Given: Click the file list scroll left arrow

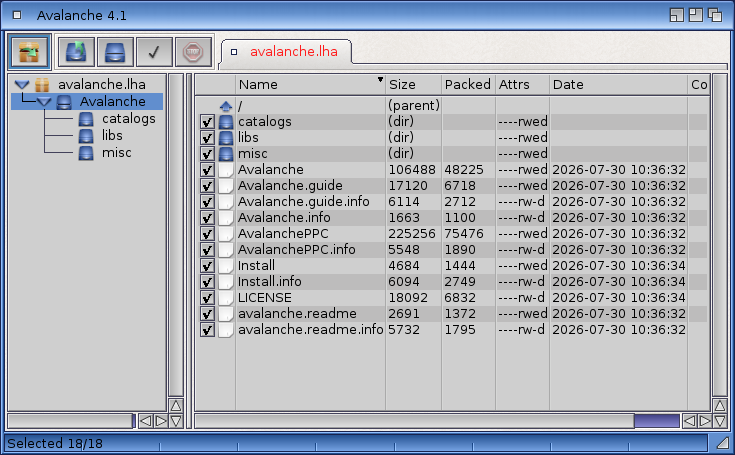Looking at the screenshot, I should pyautogui.click(x=689, y=421).
